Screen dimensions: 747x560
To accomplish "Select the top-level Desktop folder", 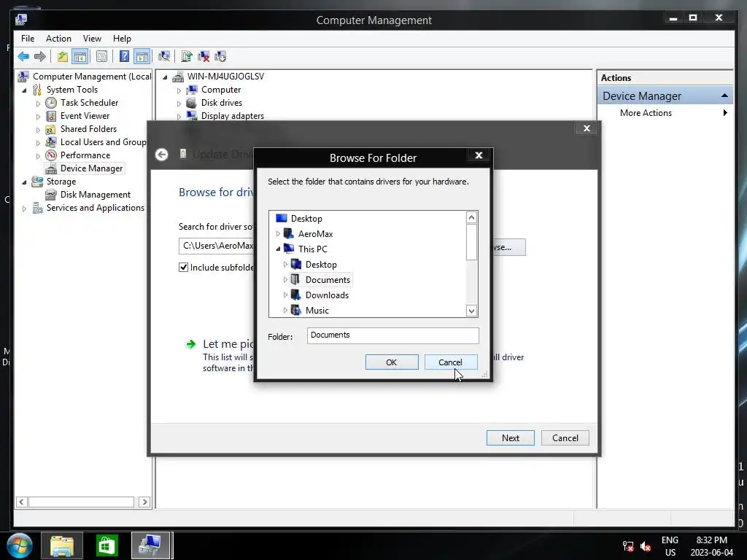I will pyautogui.click(x=306, y=219).
